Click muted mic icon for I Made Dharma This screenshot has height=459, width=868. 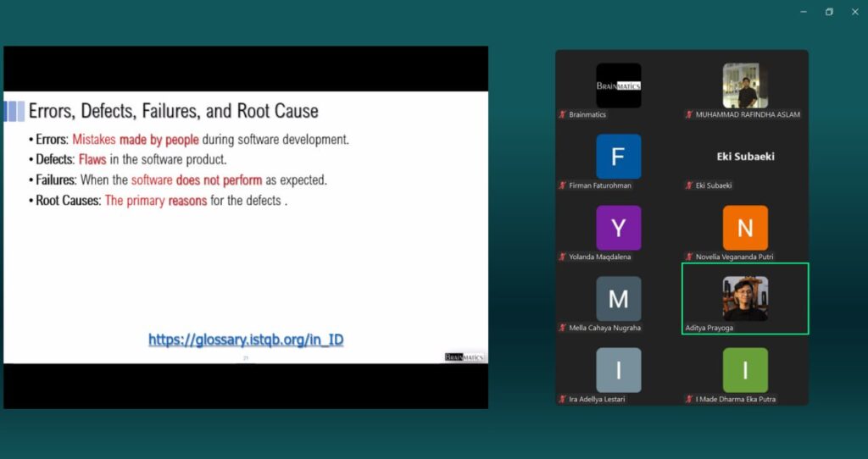689,399
